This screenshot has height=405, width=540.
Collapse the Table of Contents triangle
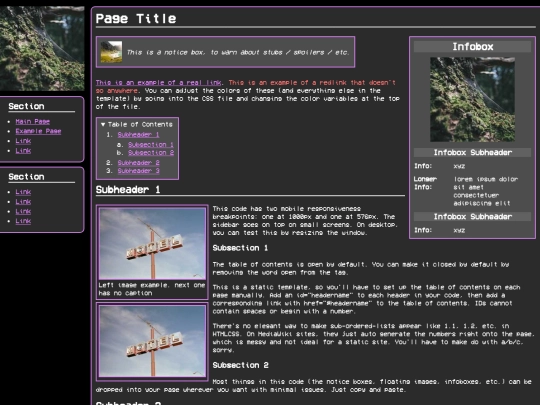coord(103,125)
